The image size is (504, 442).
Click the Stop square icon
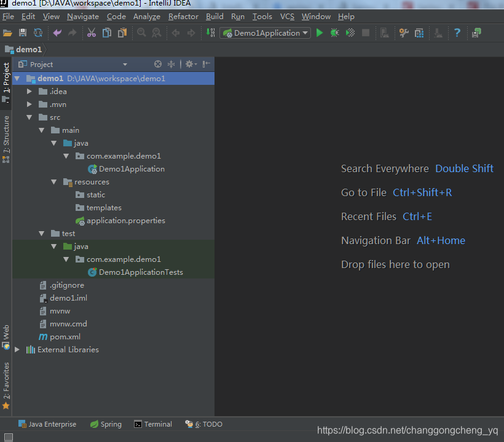[366, 33]
